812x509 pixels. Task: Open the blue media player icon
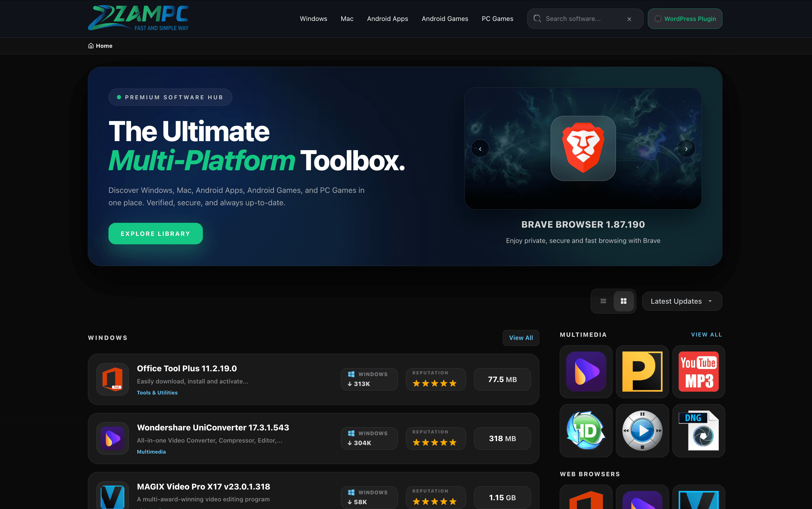tap(642, 431)
